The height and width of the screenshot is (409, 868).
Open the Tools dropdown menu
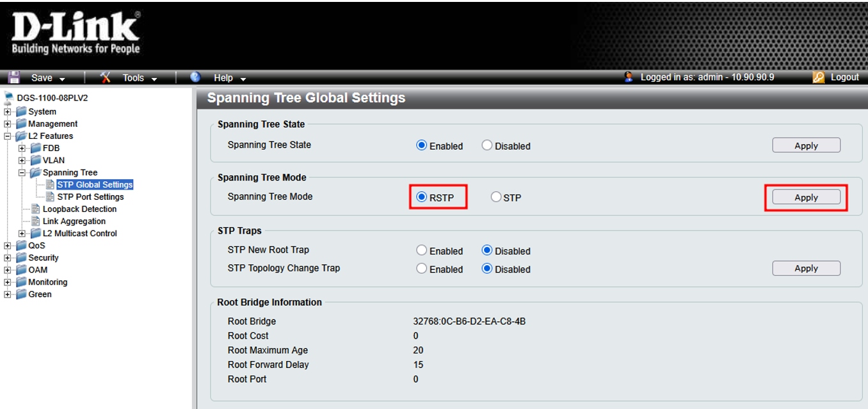[139, 78]
